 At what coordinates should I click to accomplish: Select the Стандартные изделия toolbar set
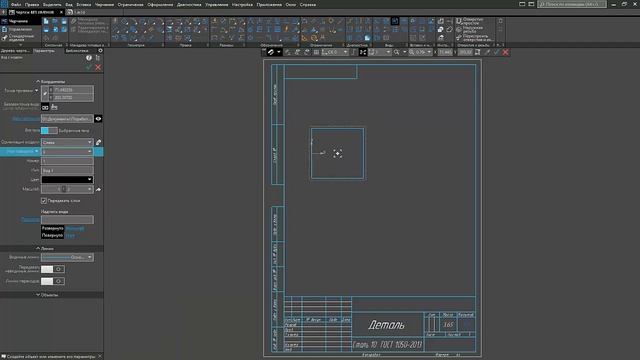pyautogui.click(x=20, y=38)
